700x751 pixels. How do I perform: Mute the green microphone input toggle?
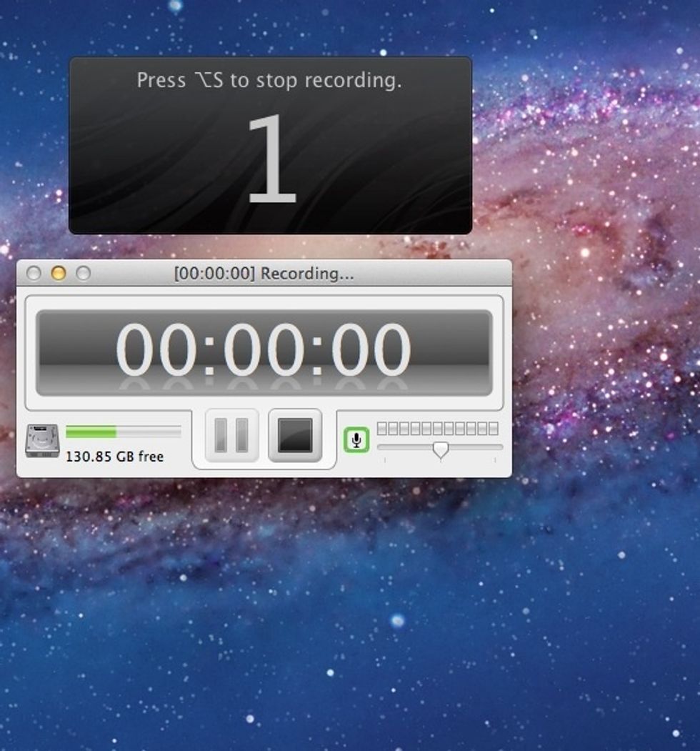pos(356,439)
